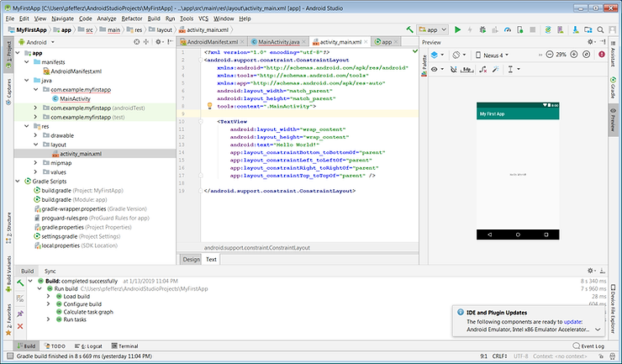Open the Analyze menu
The image size is (622, 364).
[x=106, y=18]
